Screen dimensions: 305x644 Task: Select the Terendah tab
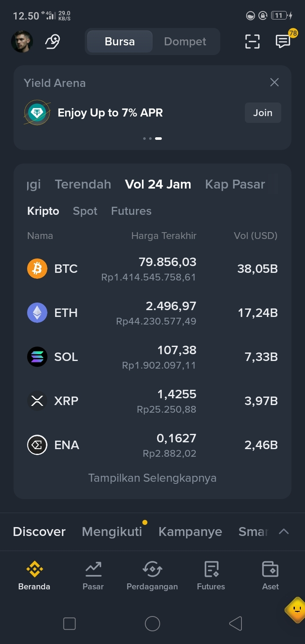83,184
